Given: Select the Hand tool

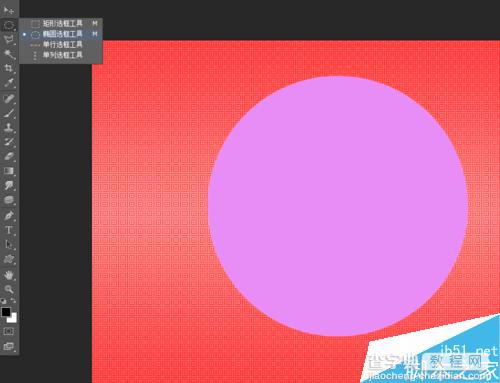Looking at the screenshot, I should [9, 275].
